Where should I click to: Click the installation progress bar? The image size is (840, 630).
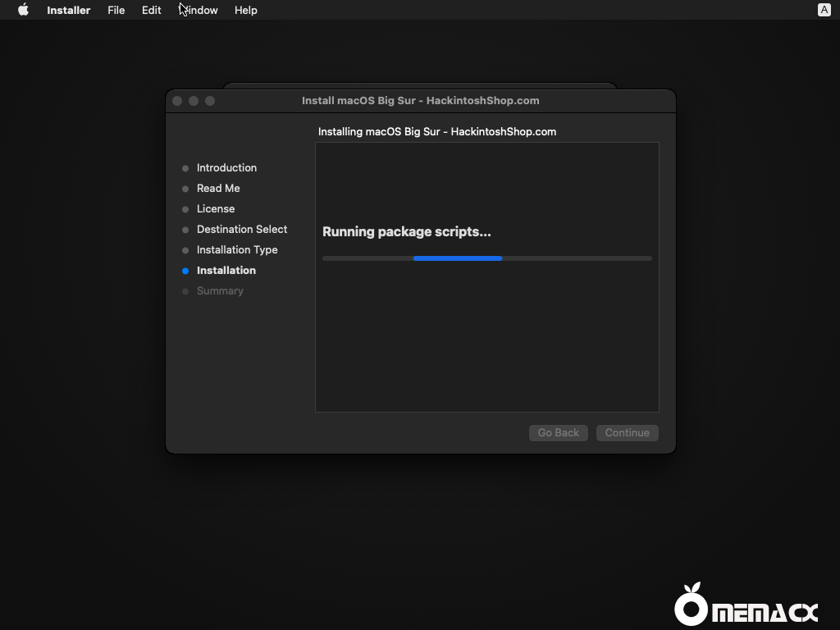[x=486, y=258]
